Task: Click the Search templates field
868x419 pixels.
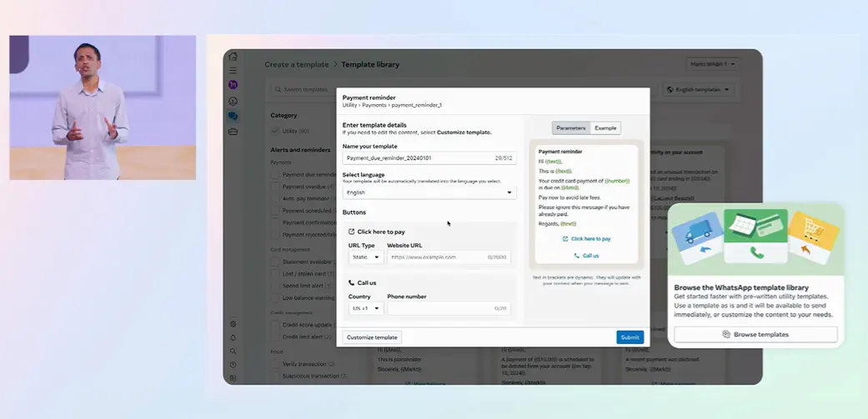Action: (x=304, y=90)
